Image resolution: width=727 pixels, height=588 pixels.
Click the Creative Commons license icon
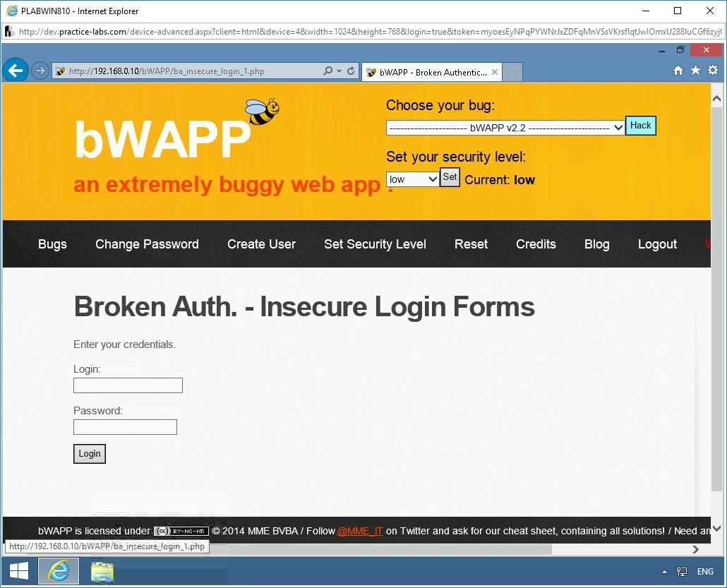(181, 531)
